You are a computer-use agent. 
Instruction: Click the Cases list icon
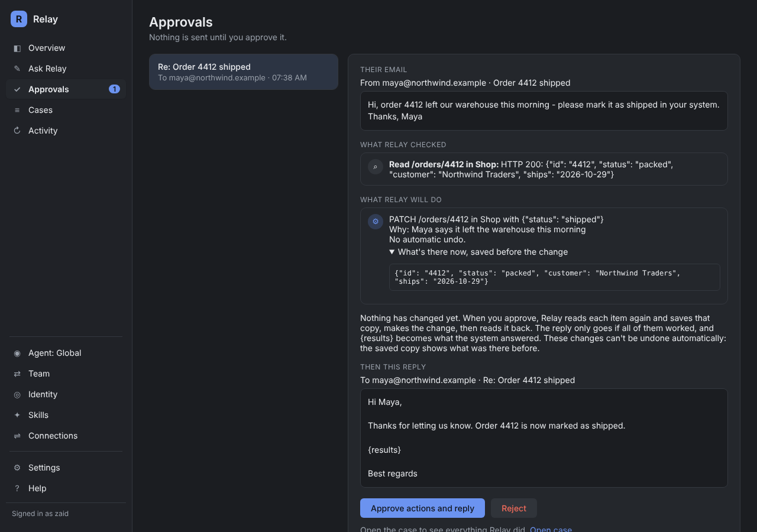pos(17,110)
